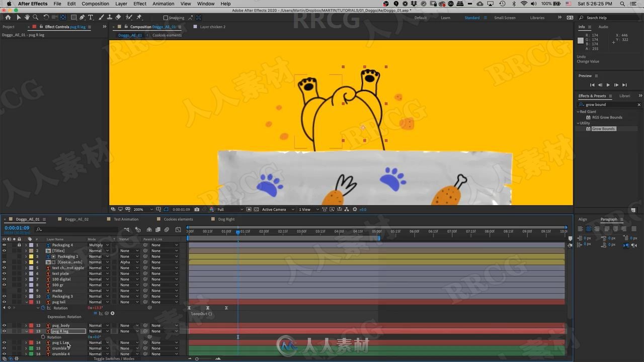This screenshot has width=644, height=362.
Task: Select the Zoom magnifier tool
Action: 35,17
